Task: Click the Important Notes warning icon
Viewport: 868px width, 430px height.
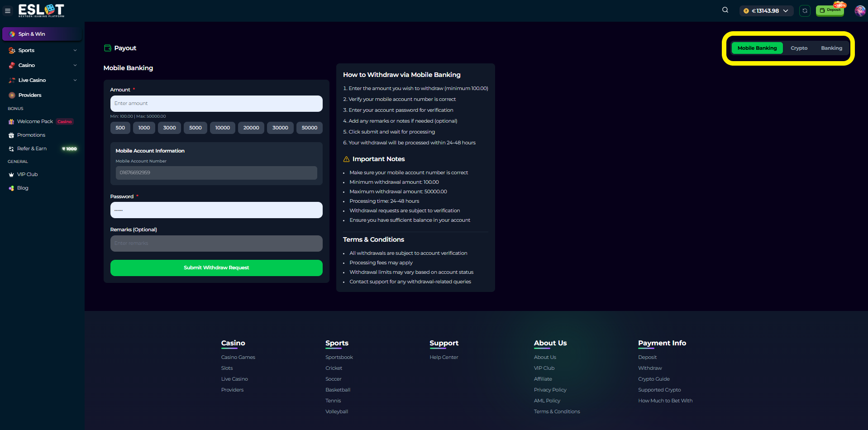Action: [346, 159]
